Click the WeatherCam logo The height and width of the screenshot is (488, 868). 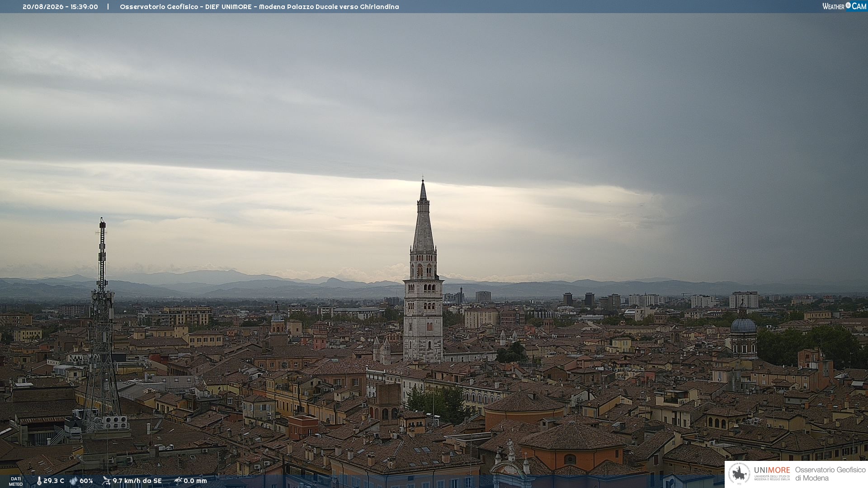click(x=844, y=6)
